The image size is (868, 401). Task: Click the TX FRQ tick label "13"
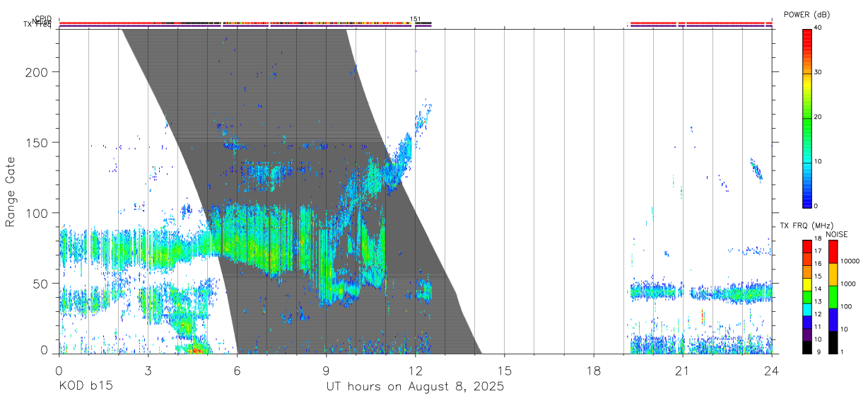coord(818,302)
